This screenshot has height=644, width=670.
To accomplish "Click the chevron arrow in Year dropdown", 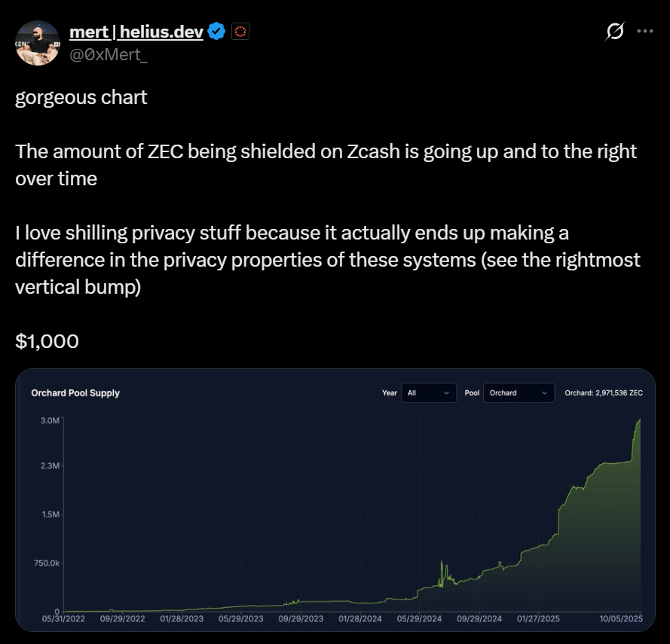I will click(x=447, y=393).
